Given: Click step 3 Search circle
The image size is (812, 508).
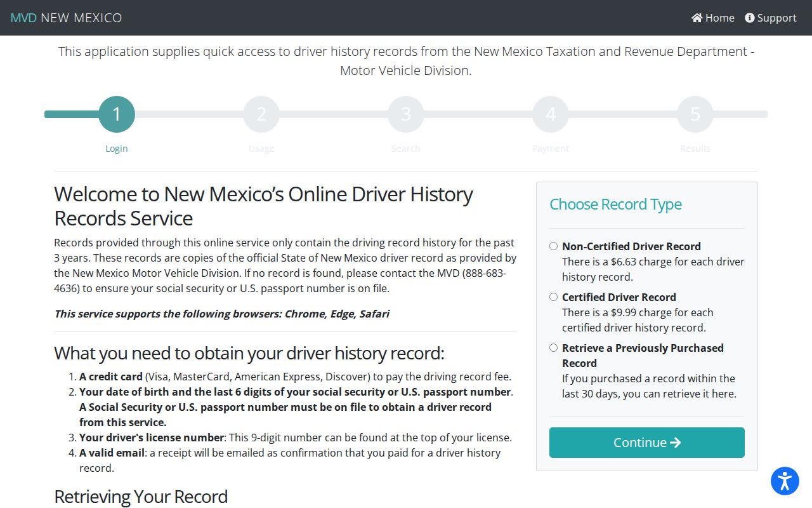Looking at the screenshot, I should (406, 114).
